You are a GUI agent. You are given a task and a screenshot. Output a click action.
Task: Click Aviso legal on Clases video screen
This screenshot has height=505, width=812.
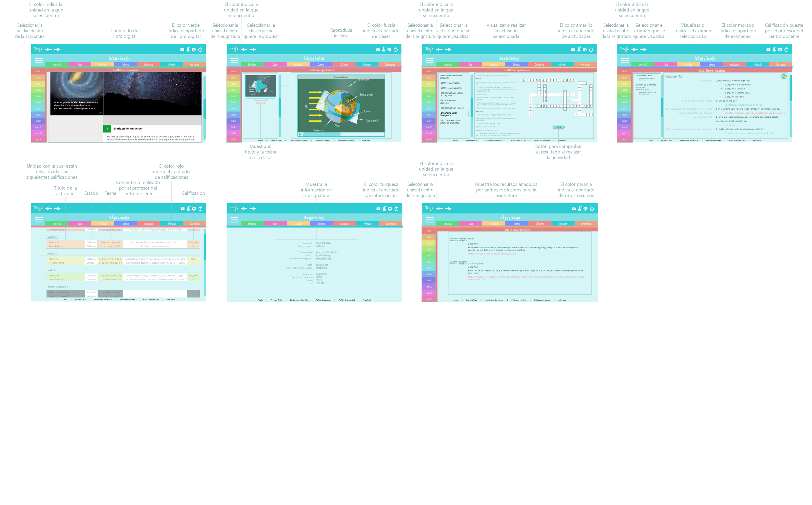click(x=366, y=141)
